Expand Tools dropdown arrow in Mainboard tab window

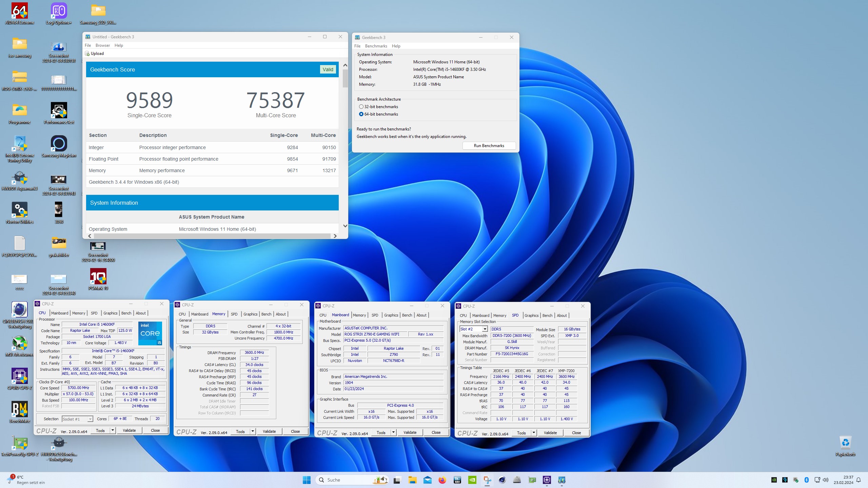(393, 432)
